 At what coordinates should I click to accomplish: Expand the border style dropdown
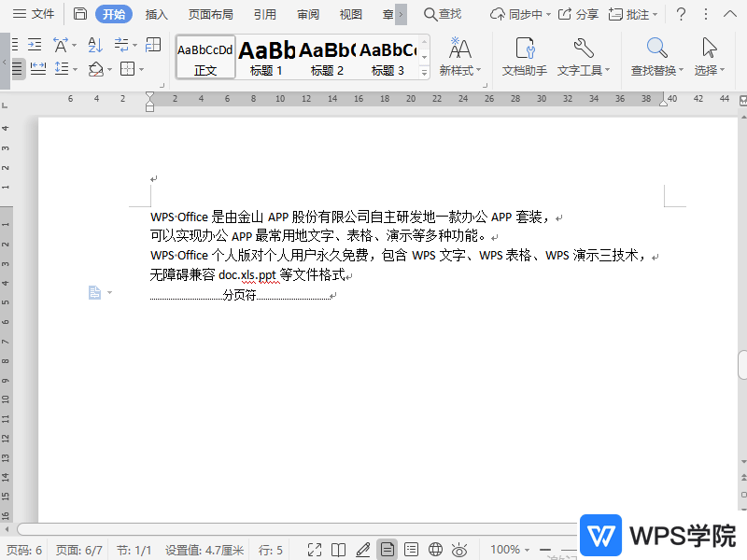coord(140,68)
